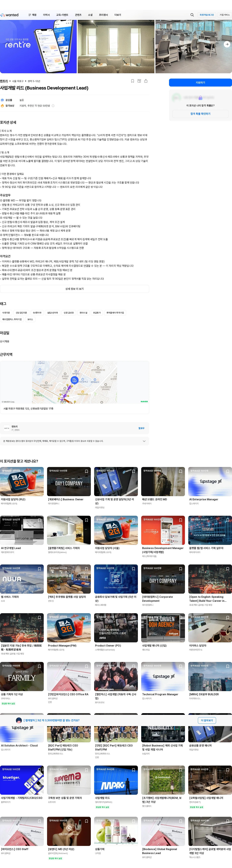This screenshot has height=868, width=232.
Task: Click the info icon next to 합격보상
Action: [53, 106]
